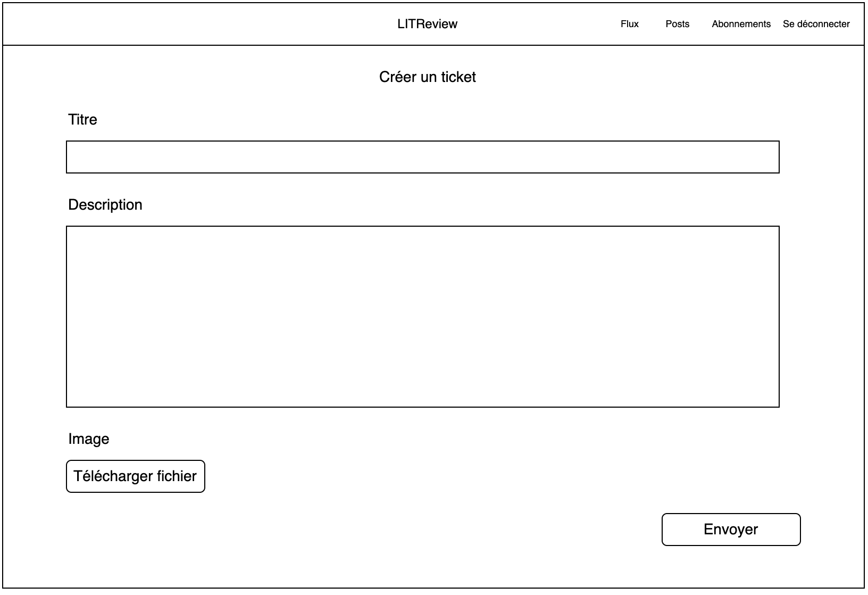The height and width of the screenshot is (595, 868).
Task: Focus the Titre text field
Action: [x=422, y=157]
